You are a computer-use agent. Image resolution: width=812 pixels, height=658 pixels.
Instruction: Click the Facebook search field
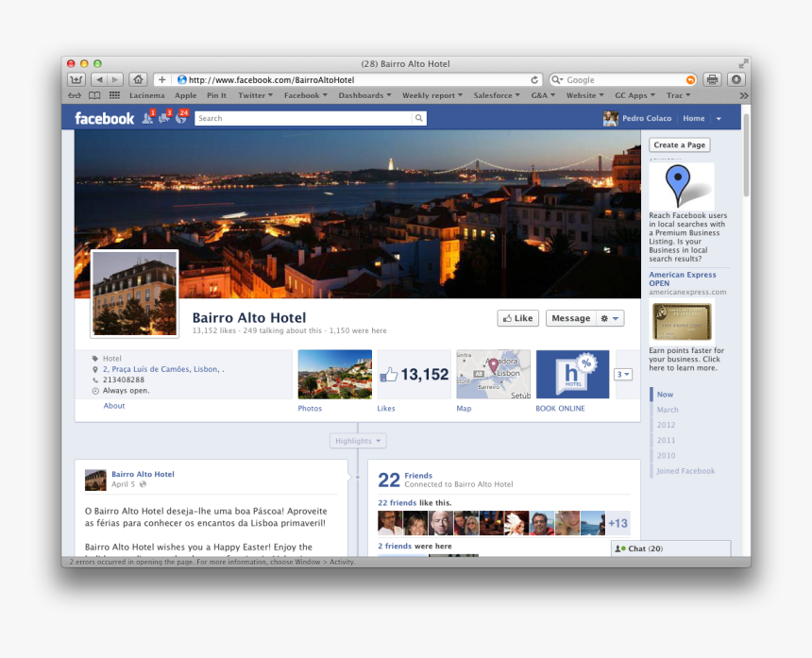304,118
